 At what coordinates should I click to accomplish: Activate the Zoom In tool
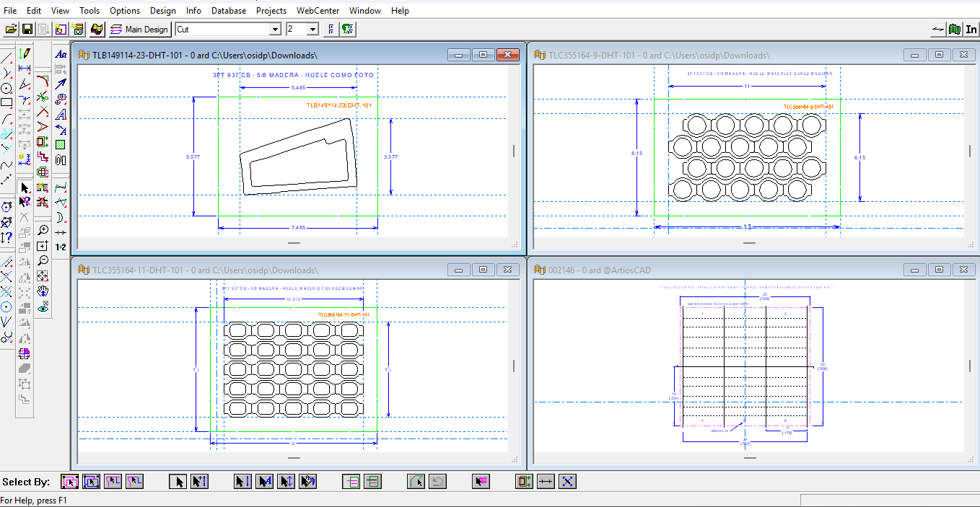pos(43,230)
